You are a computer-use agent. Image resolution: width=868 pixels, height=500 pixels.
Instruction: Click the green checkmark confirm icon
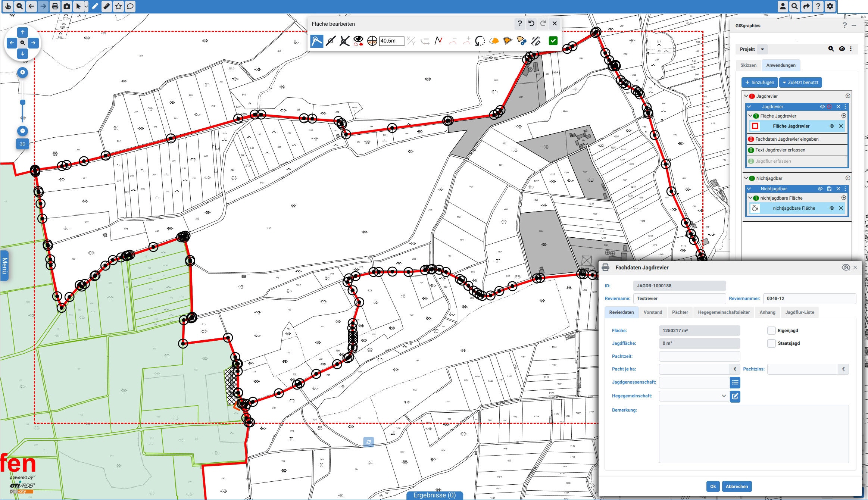coord(553,41)
